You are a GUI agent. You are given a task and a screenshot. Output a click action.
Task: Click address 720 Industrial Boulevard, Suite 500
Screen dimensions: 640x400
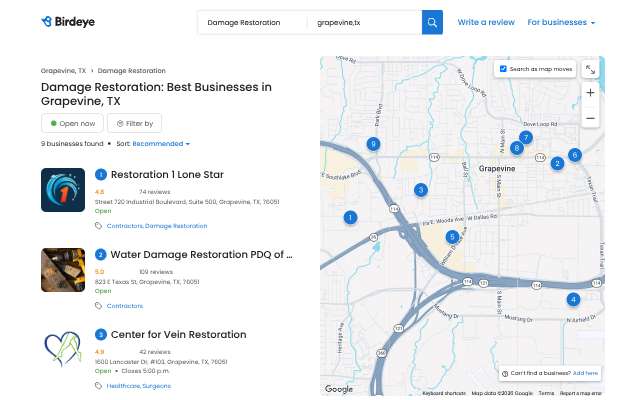click(x=187, y=202)
